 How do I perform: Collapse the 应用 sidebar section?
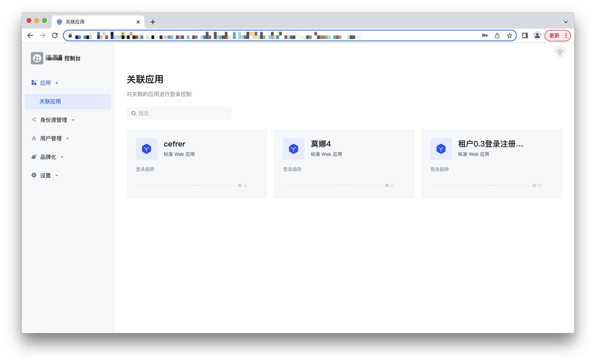coord(45,83)
